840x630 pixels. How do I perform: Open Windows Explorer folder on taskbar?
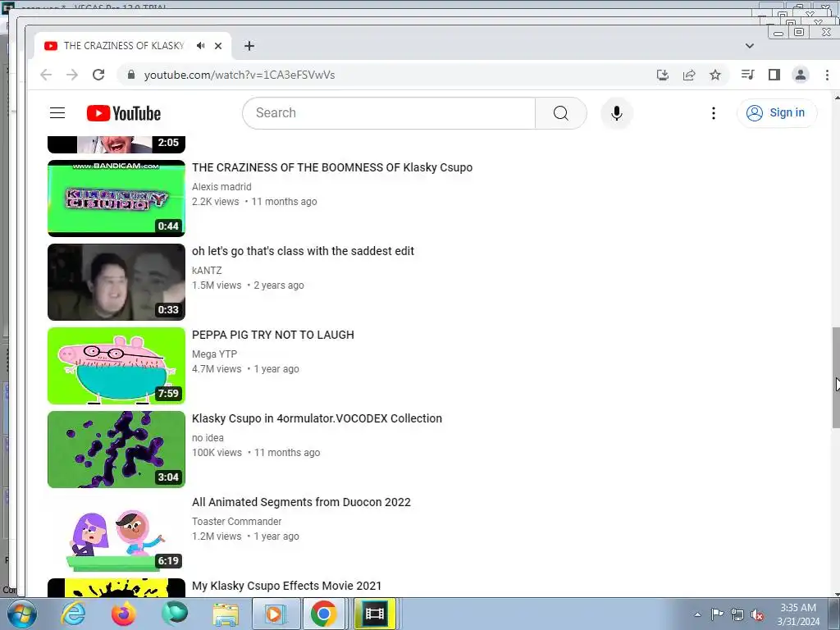coord(226,614)
